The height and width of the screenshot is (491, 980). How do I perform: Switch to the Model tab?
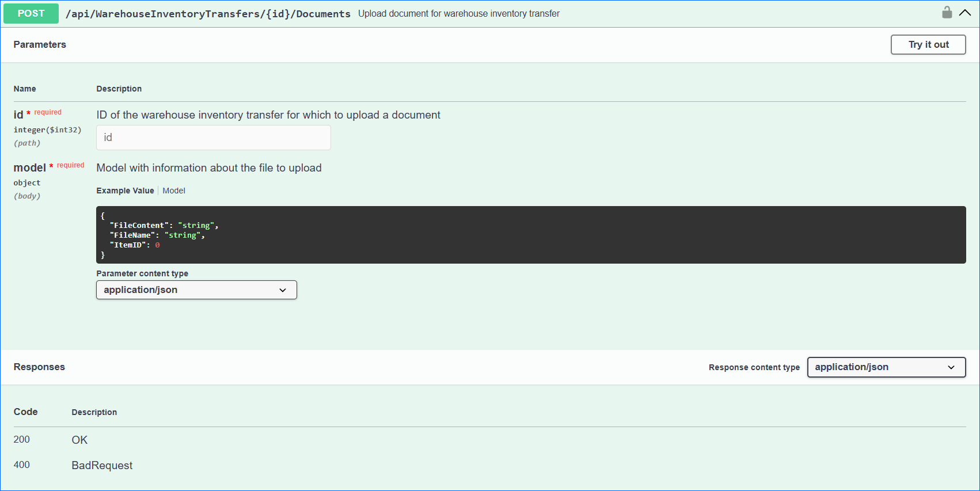(173, 191)
